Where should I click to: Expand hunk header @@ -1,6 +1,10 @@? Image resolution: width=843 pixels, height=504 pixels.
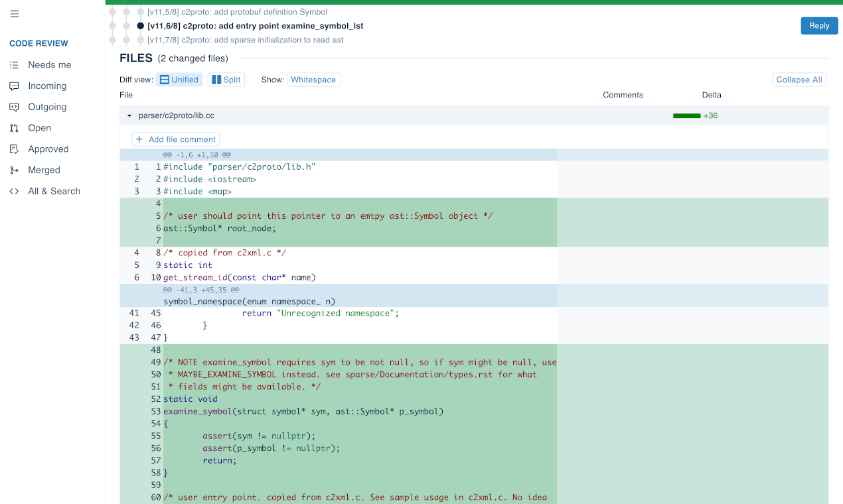197,155
